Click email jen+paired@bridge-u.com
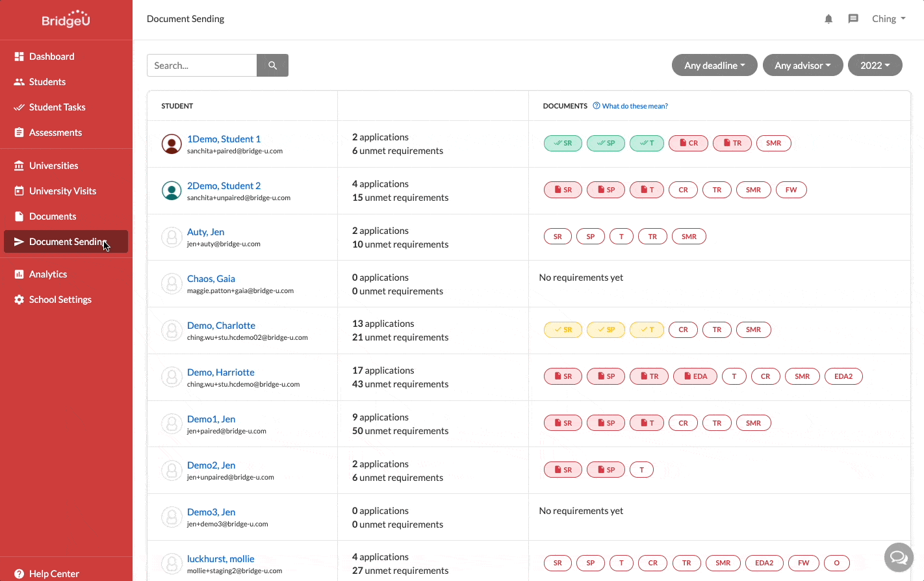This screenshot has height=581, width=924. tap(227, 431)
